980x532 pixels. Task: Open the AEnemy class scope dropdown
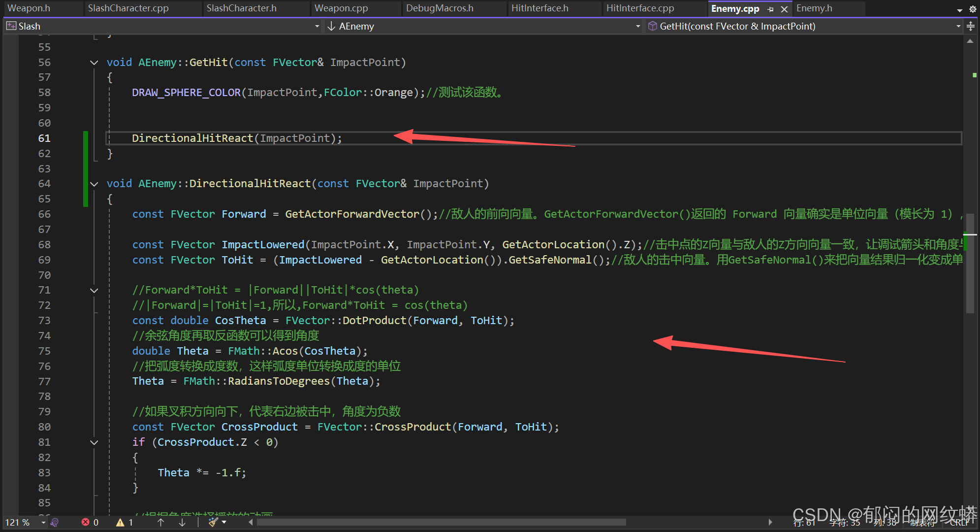tap(638, 26)
